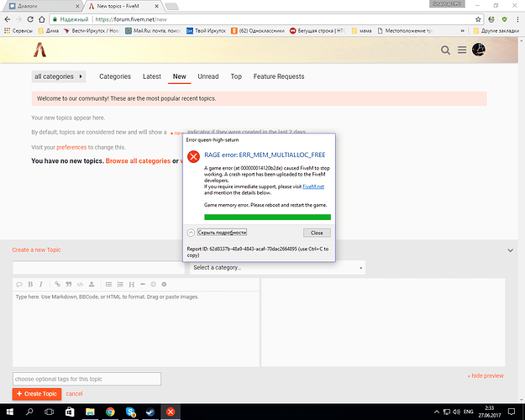Click the cancel link

click(74, 394)
